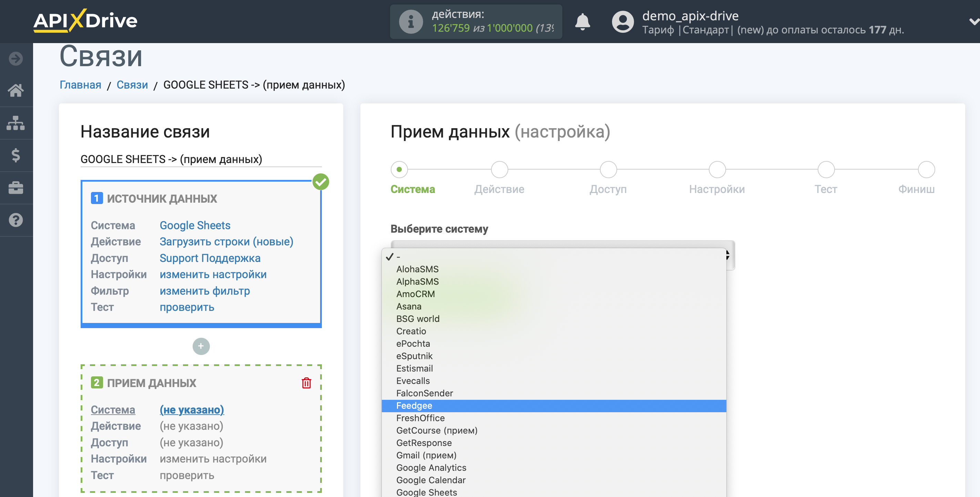Screen dimensions: 980x497
Task: Choose ePochta from the list
Action: [554, 344]
